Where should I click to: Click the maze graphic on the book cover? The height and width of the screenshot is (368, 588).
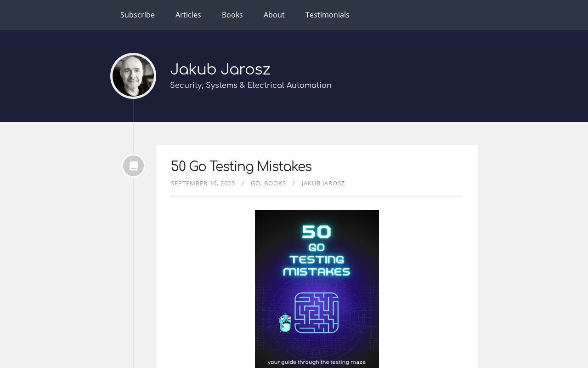[x=317, y=313]
